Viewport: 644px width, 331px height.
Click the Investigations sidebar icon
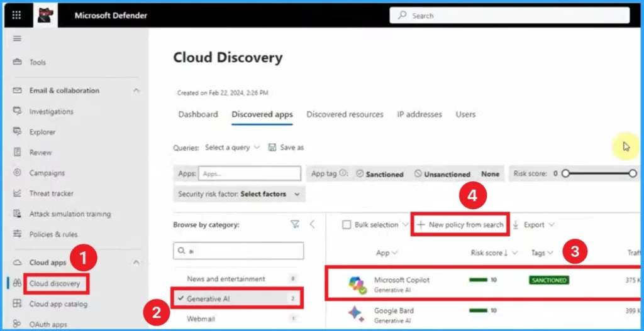click(17, 111)
